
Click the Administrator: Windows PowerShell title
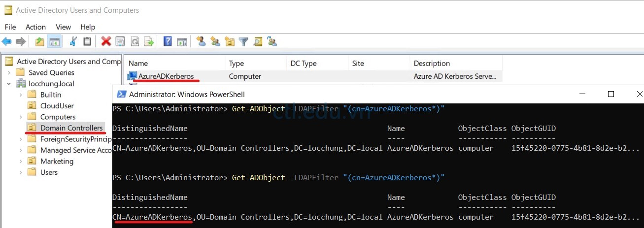click(187, 94)
